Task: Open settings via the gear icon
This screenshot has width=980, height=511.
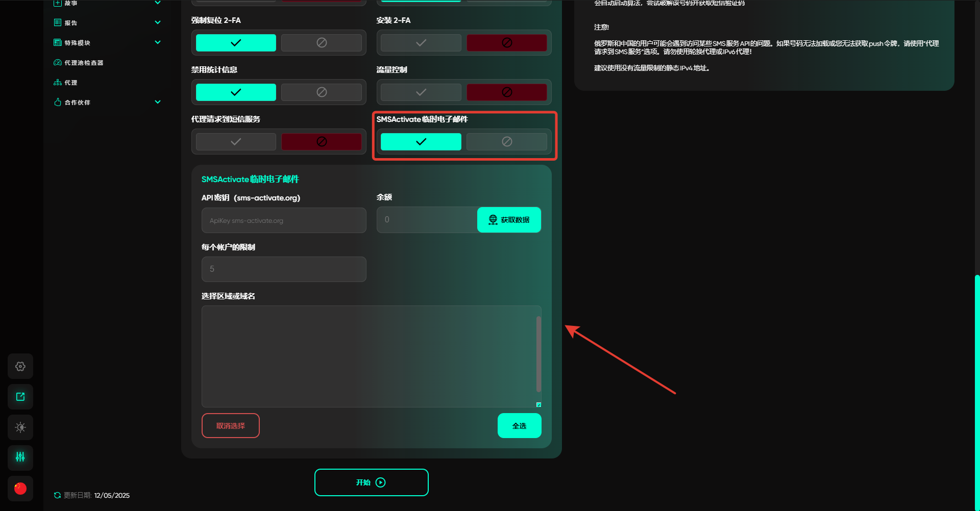Action: (x=20, y=366)
